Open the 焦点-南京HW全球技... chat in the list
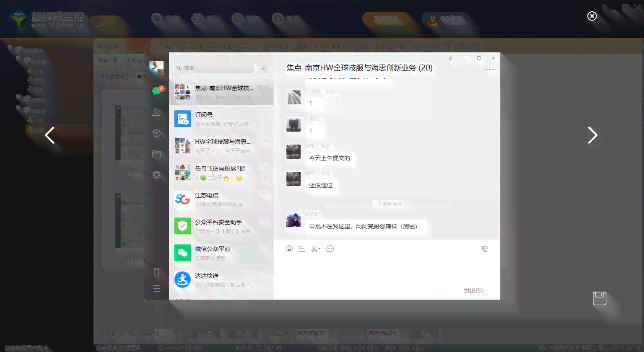 [x=221, y=92]
